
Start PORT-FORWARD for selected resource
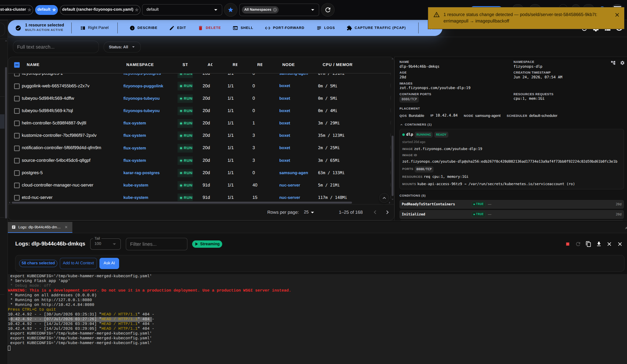tap(285, 28)
